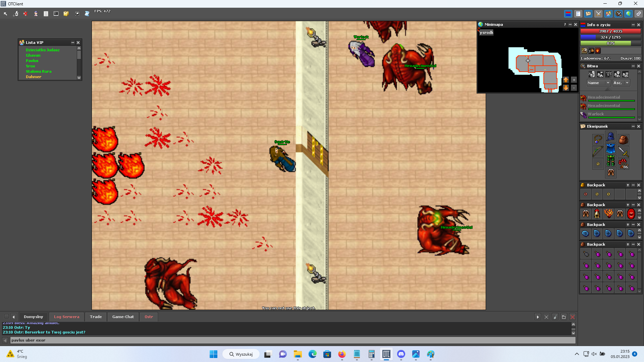
Task: Click the red X audio toggle icon
Action: [25, 14]
